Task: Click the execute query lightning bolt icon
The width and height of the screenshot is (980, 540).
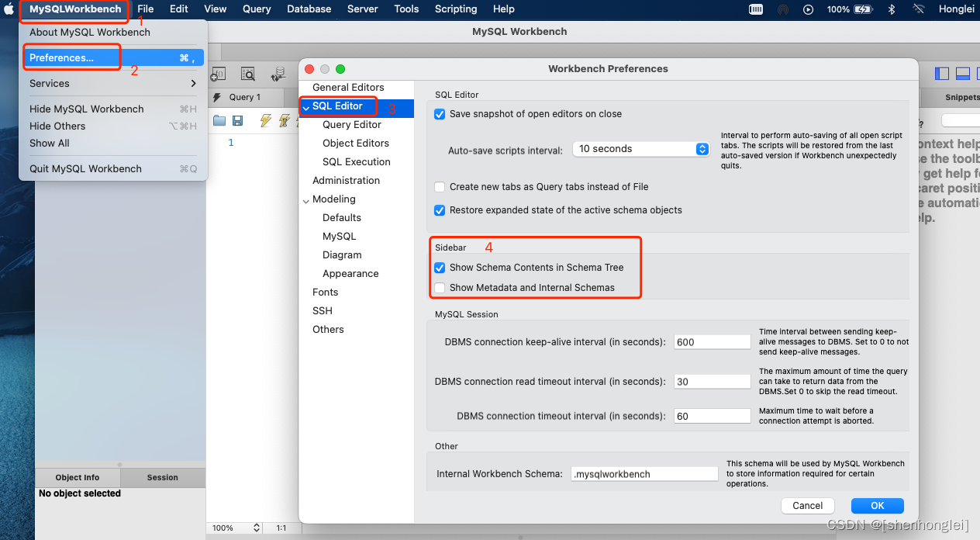Action: coord(266,120)
